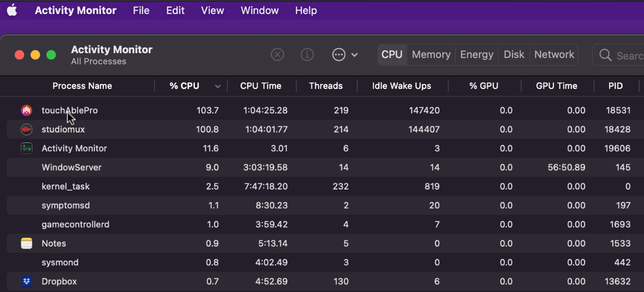
Task: Sort by the Threads column header
Action: point(325,86)
